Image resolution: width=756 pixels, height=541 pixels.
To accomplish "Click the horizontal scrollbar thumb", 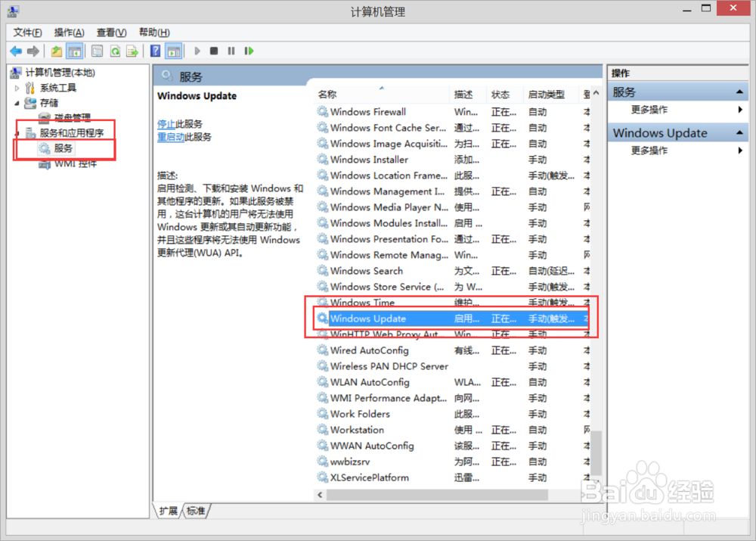I will [x=437, y=495].
